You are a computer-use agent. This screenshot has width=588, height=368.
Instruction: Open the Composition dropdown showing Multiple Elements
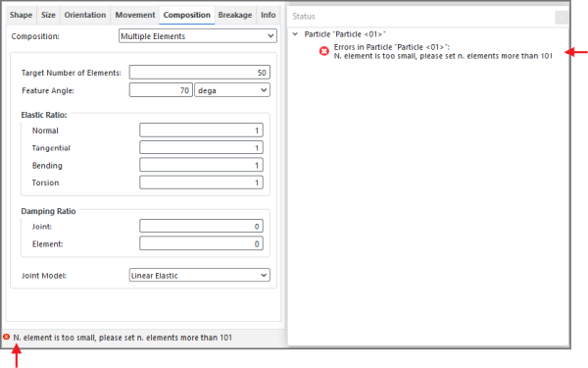pyautogui.click(x=198, y=36)
